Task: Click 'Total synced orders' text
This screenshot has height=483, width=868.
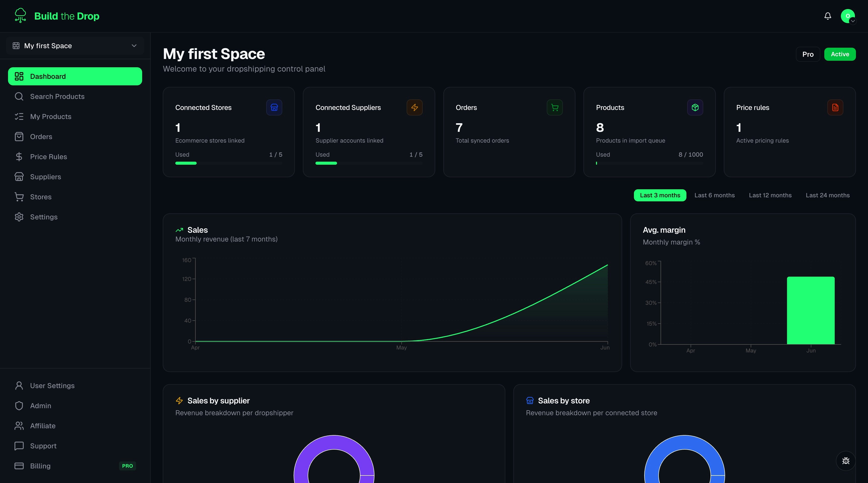Action: pyautogui.click(x=482, y=140)
